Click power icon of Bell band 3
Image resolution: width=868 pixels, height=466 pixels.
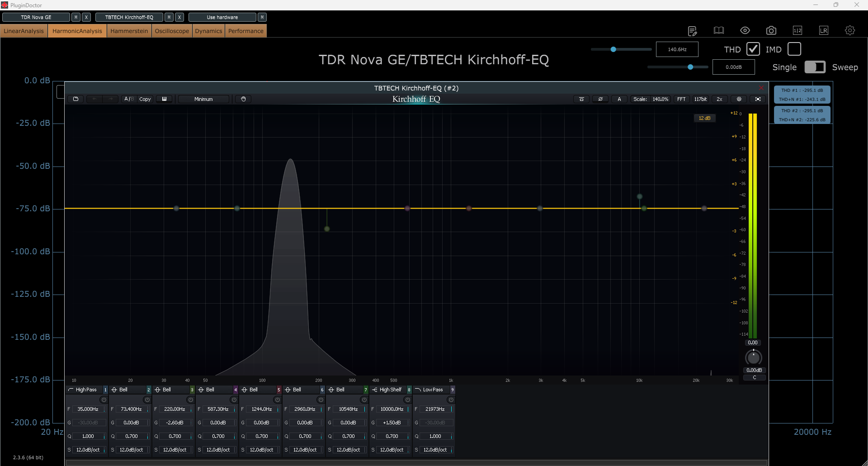[x=190, y=400]
